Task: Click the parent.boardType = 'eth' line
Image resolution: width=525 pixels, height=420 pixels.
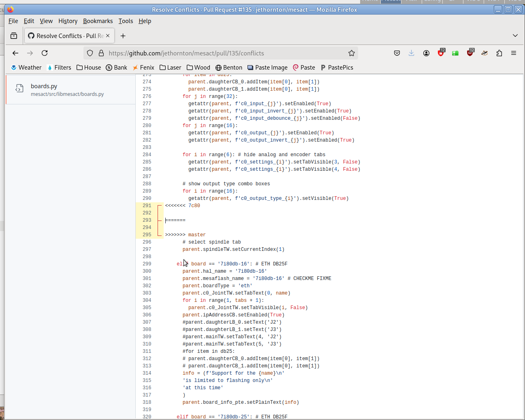Action: tap(218, 286)
